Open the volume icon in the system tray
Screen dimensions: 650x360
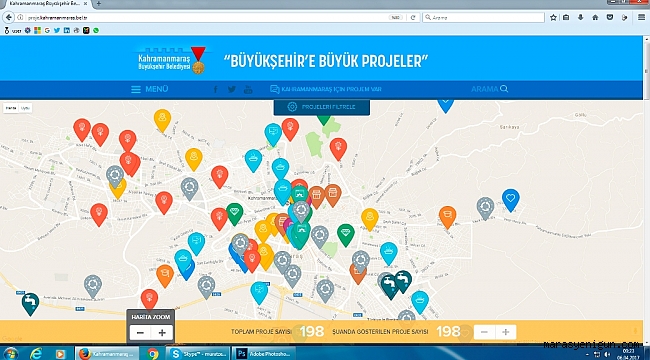(607, 354)
